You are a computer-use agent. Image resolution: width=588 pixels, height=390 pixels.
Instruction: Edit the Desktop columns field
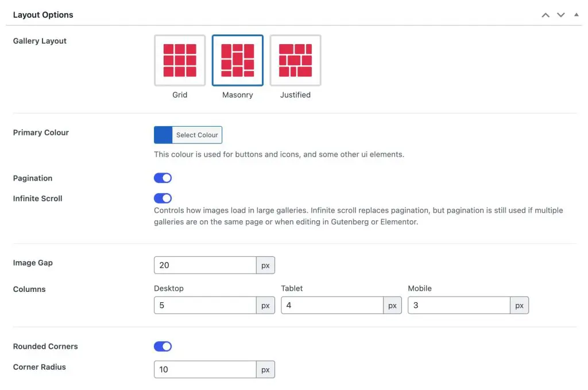click(x=205, y=306)
